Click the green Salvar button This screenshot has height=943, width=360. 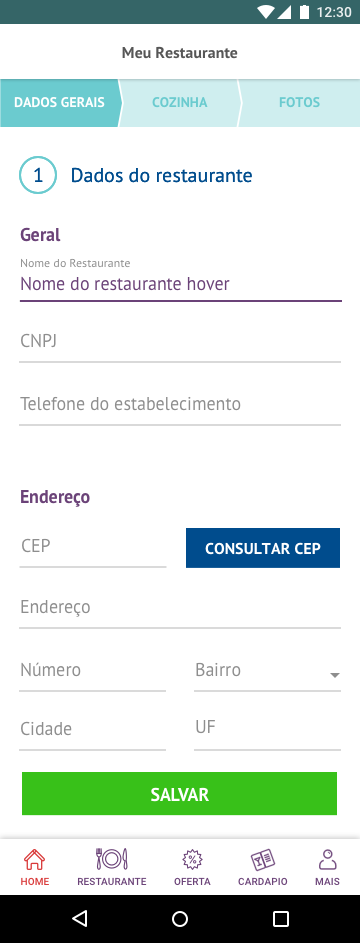tap(179, 794)
